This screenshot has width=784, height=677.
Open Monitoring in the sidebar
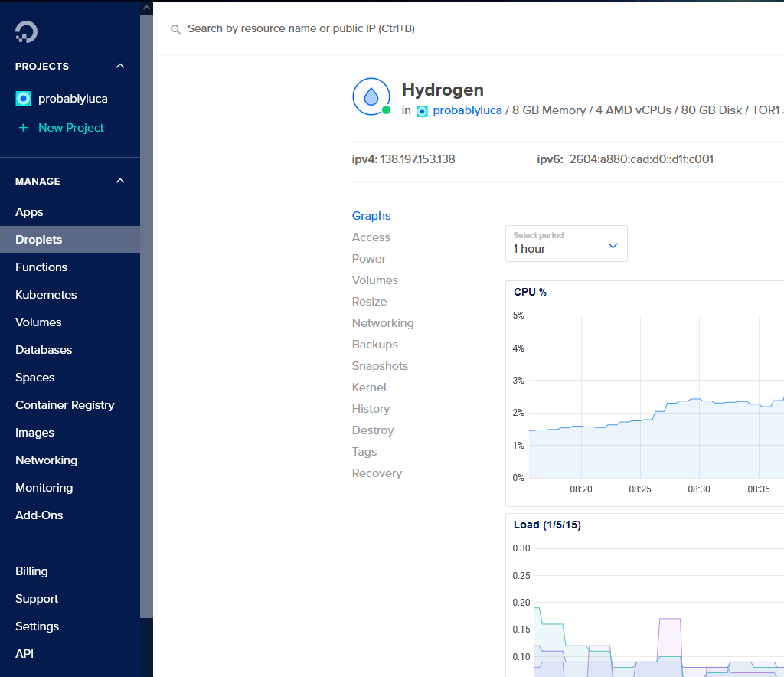[70, 488]
